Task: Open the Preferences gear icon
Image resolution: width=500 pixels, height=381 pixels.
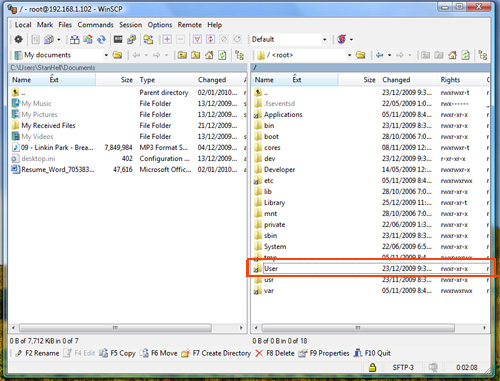Action: point(18,39)
